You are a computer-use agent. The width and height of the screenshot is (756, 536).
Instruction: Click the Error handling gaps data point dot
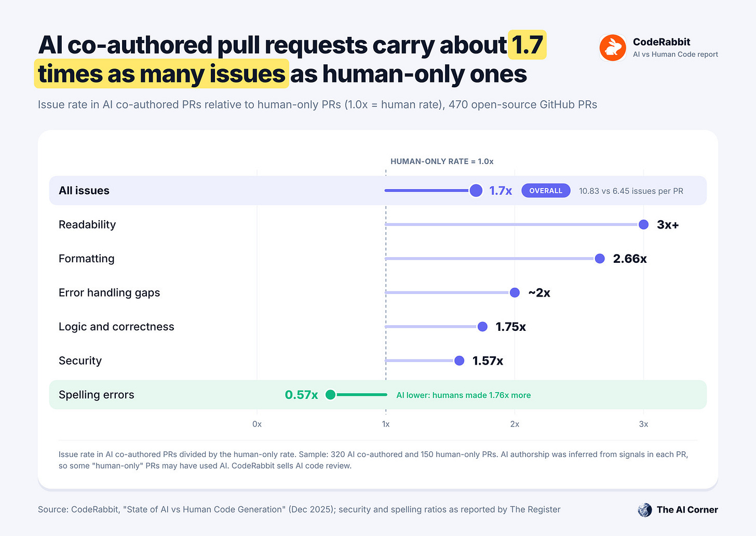pos(515,292)
